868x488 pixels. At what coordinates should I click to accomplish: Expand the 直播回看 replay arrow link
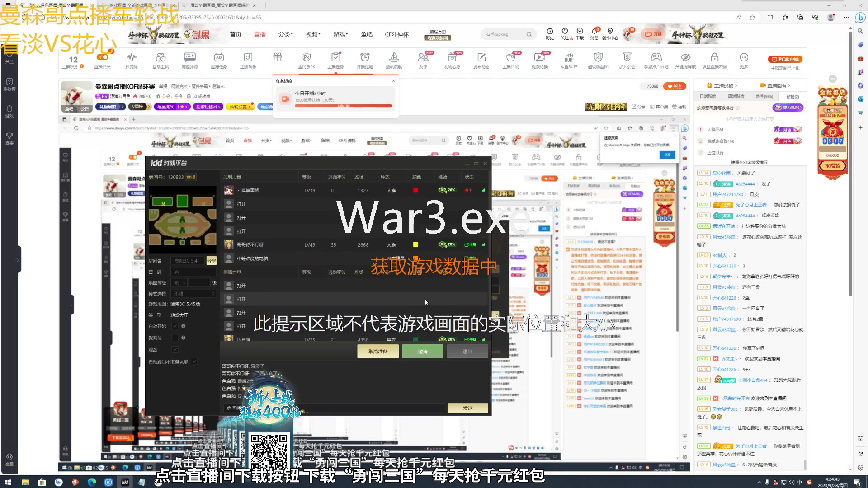point(775,85)
